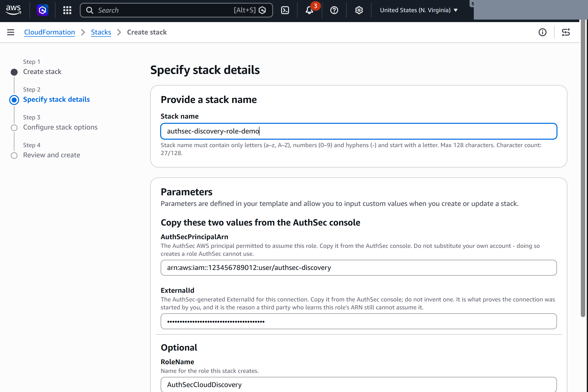Toggle the side navigation hamburger menu
The height and width of the screenshot is (392, 588).
tap(10, 32)
